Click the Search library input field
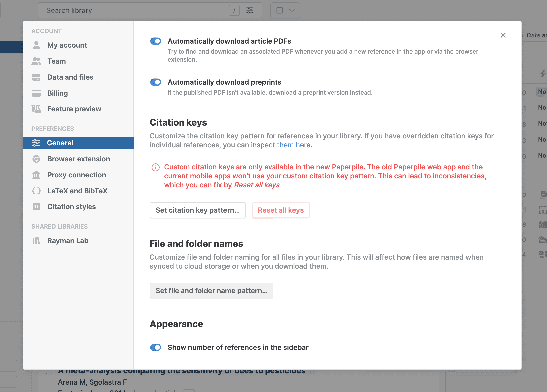The height and width of the screenshot is (392, 547). (135, 10)
